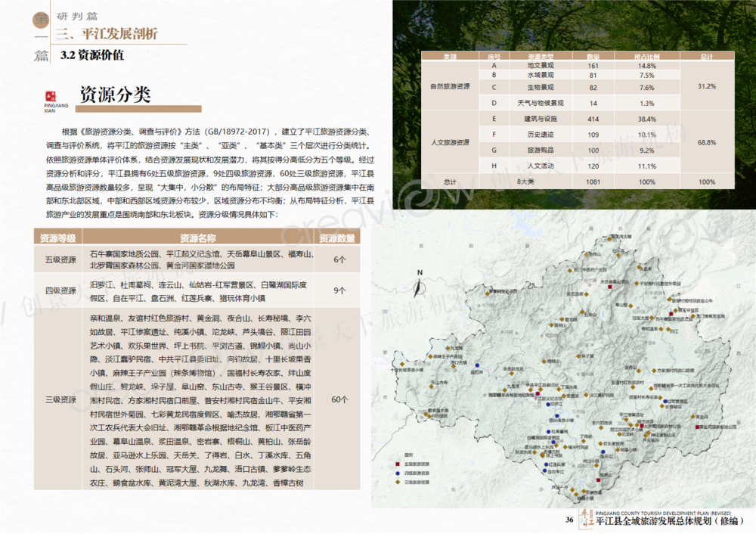The width and height of the screenshot is (756, 534).
Task: Click the footer Pingjiang logo beside page number
Action: coord(584,519)
